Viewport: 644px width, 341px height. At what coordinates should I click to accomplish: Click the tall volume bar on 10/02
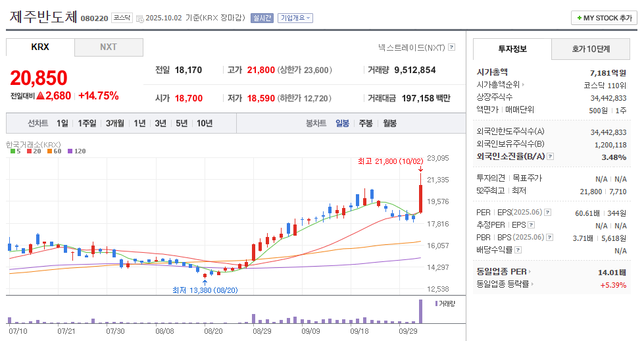point(420,311)
